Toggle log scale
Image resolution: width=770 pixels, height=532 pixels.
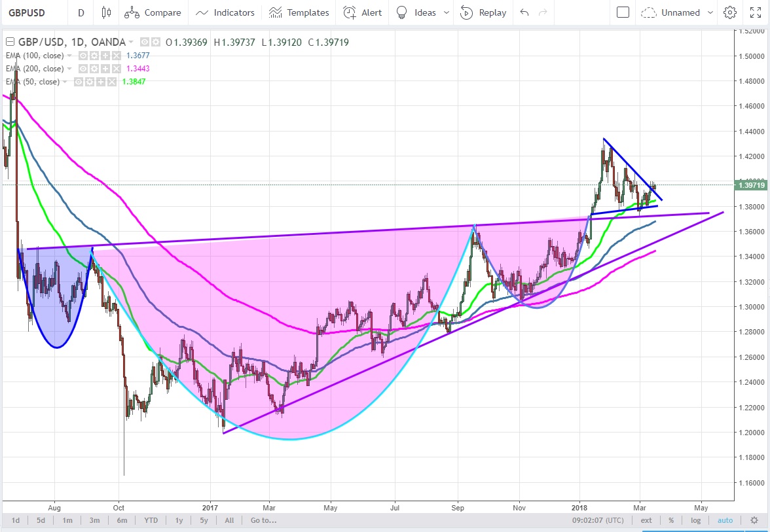coord(695,520)
